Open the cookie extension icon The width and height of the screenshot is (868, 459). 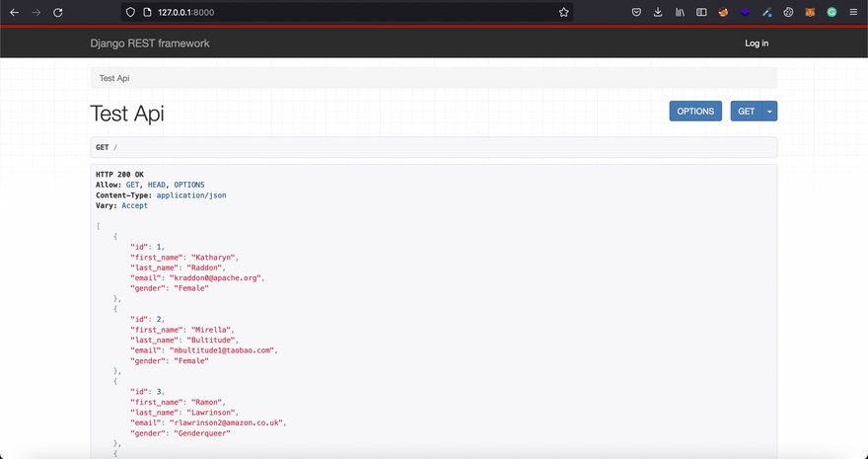click(723, 12)
